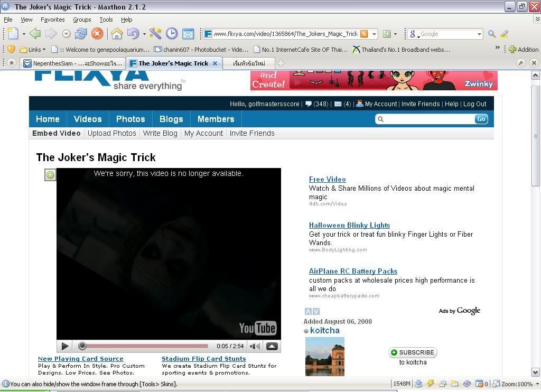
Task: Open the Tools menu
Action: (x=106, y=20)
